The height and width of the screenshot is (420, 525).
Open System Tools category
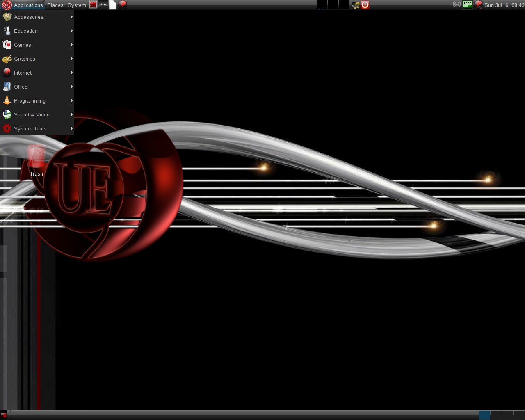coord(37,129)
